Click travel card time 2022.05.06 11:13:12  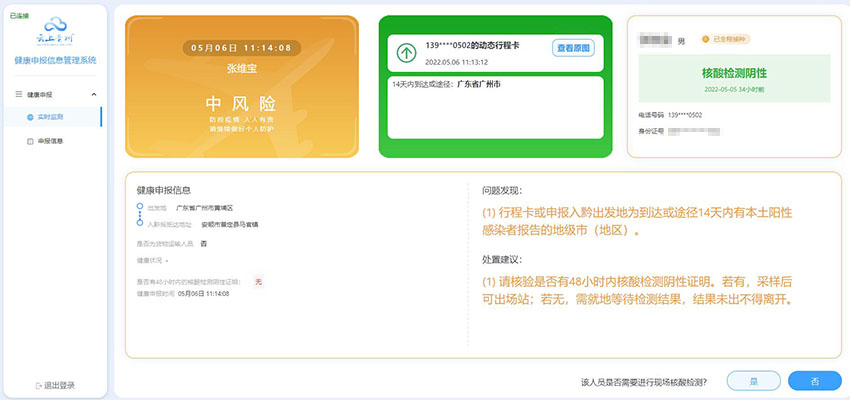point(456,62)
